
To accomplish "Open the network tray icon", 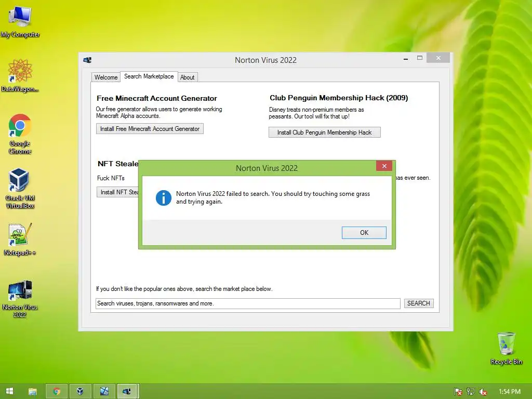I will click(x=471, y=392).
